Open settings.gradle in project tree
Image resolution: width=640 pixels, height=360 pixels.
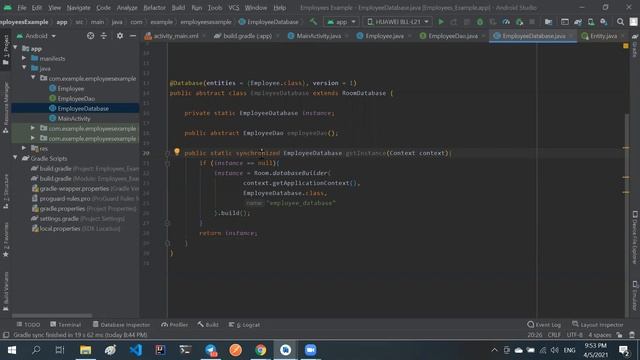(x=78, y=218)
